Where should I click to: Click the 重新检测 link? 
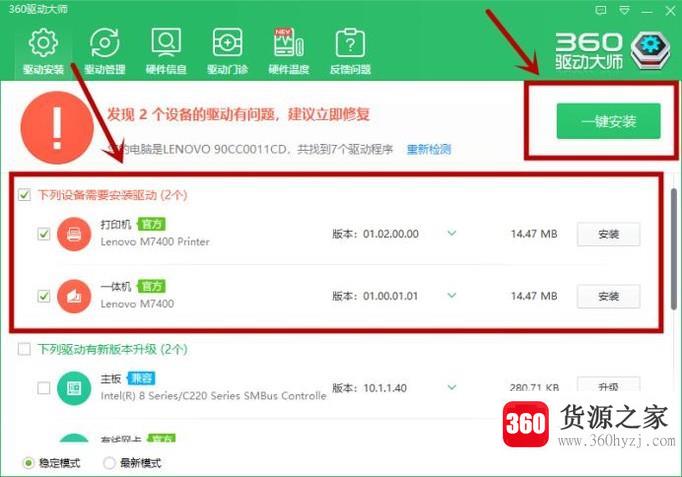pyautogui.click(x=429, y=150)
